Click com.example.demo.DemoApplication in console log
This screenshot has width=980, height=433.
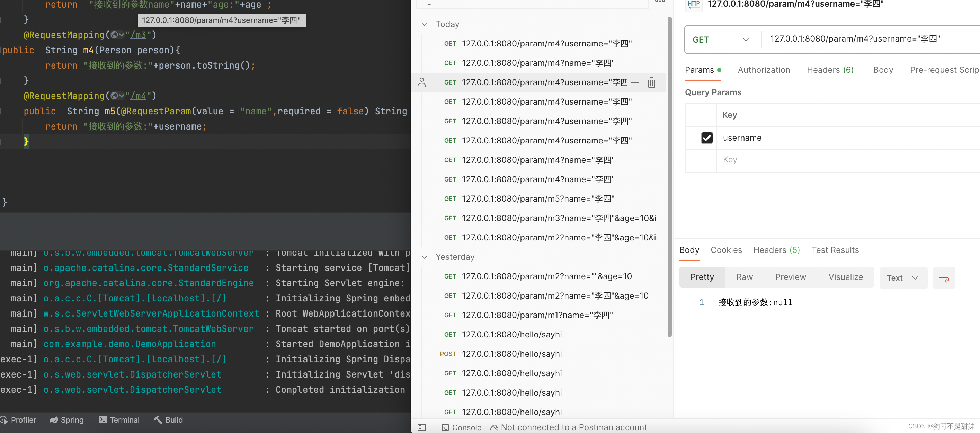(x=130, y=344)
